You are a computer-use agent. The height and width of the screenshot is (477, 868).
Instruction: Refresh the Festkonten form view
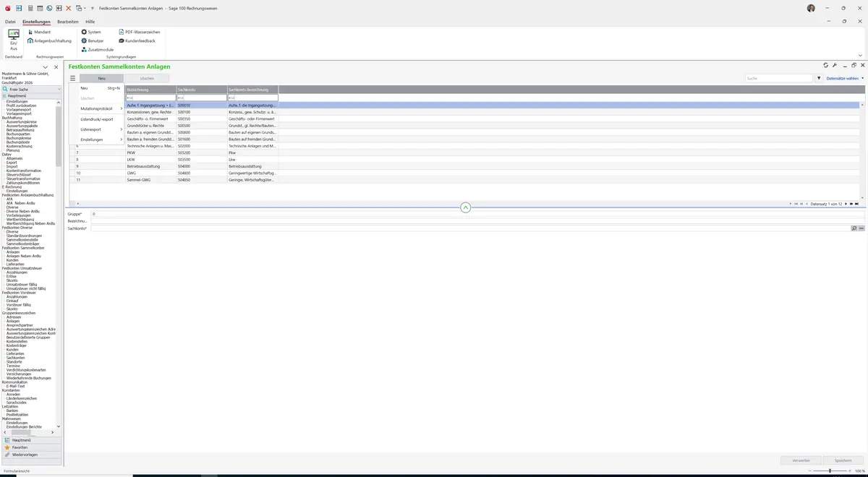826,66
